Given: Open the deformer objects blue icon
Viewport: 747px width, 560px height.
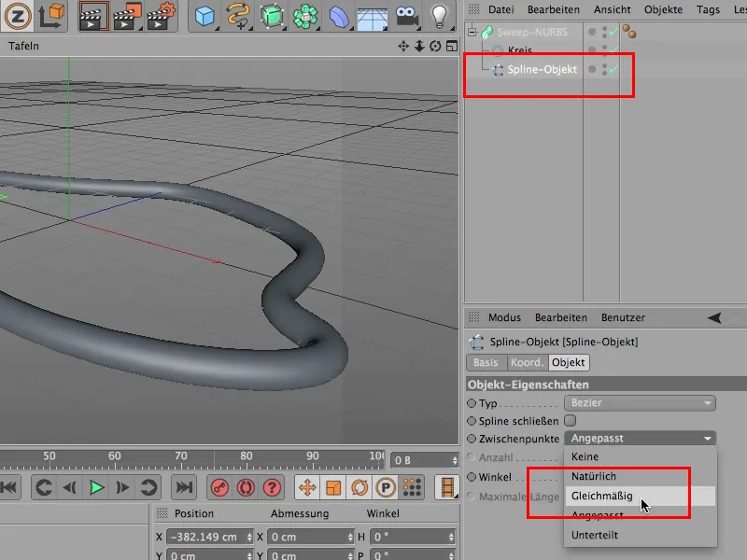Looking at the screenshot, I should [339, 16].
